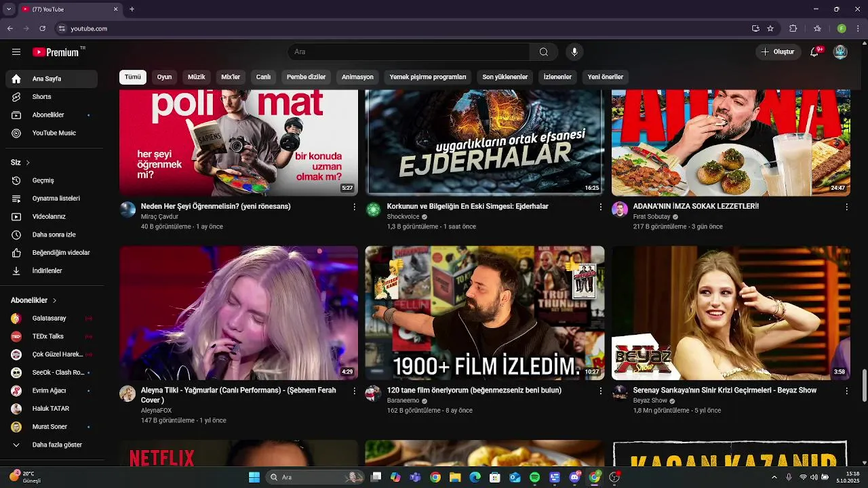Open Beyaz Show channel name link
This screenshot has width=868, height=488.
coord(650,401)
